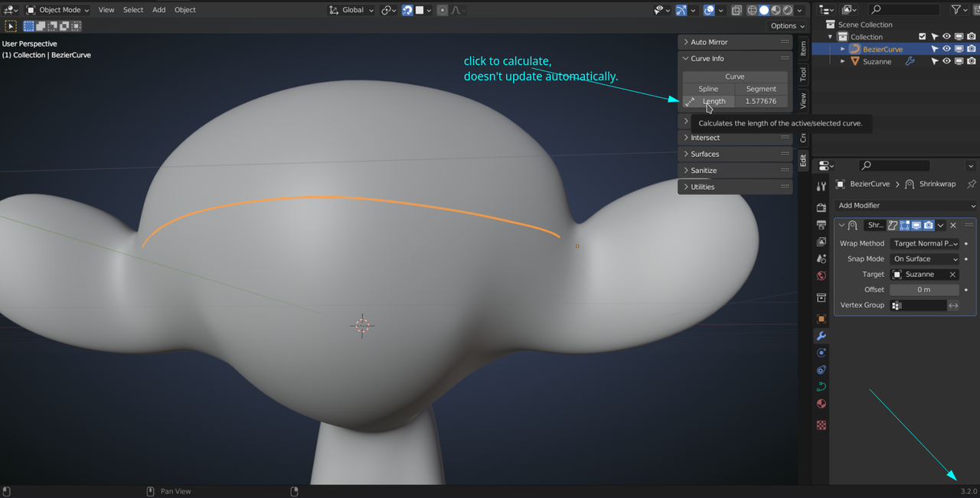Open the Global transform orientation dropdown

(x=351, y=10)
